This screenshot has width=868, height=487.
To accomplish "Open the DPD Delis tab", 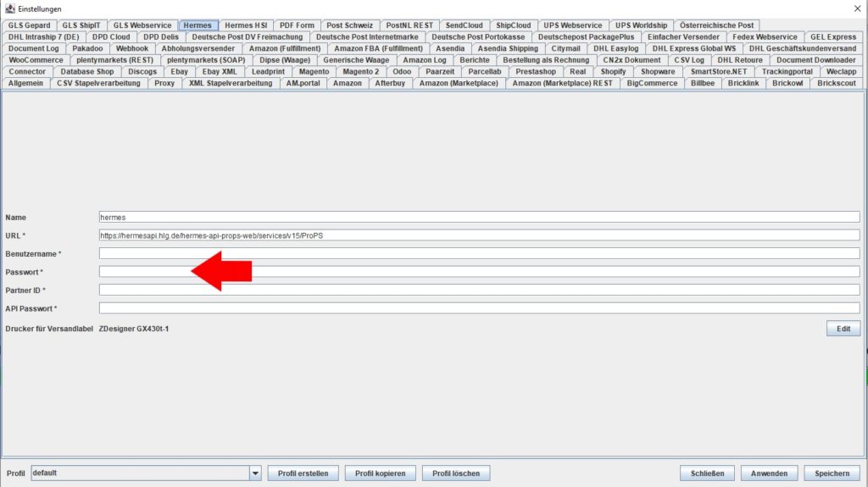I will tap(161, 37).
